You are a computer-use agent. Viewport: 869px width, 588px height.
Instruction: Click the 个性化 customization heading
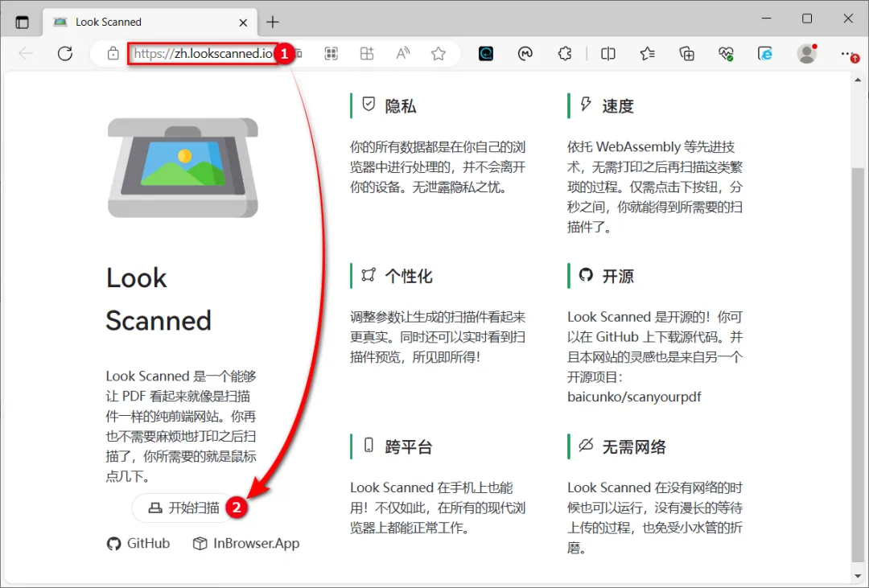tap(409, 276)
